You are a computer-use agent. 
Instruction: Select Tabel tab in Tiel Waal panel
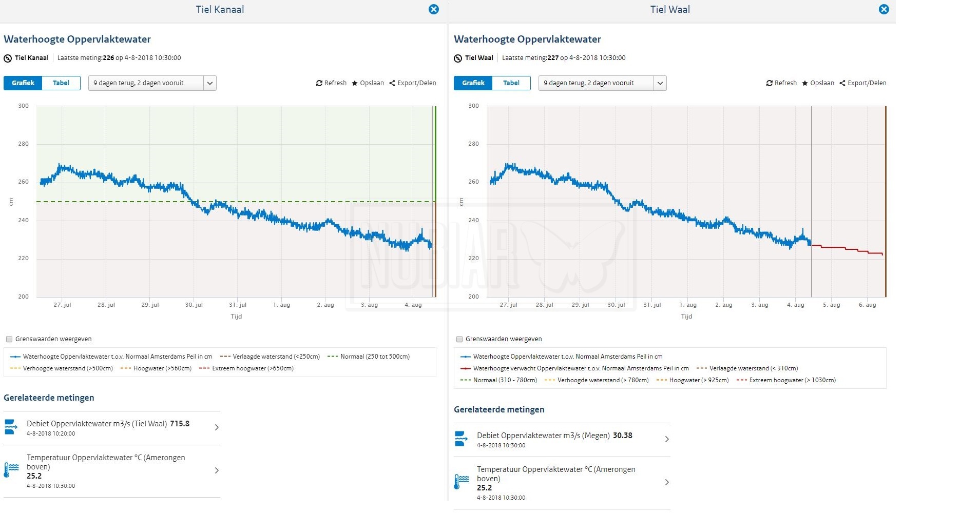tap(511, 83)
